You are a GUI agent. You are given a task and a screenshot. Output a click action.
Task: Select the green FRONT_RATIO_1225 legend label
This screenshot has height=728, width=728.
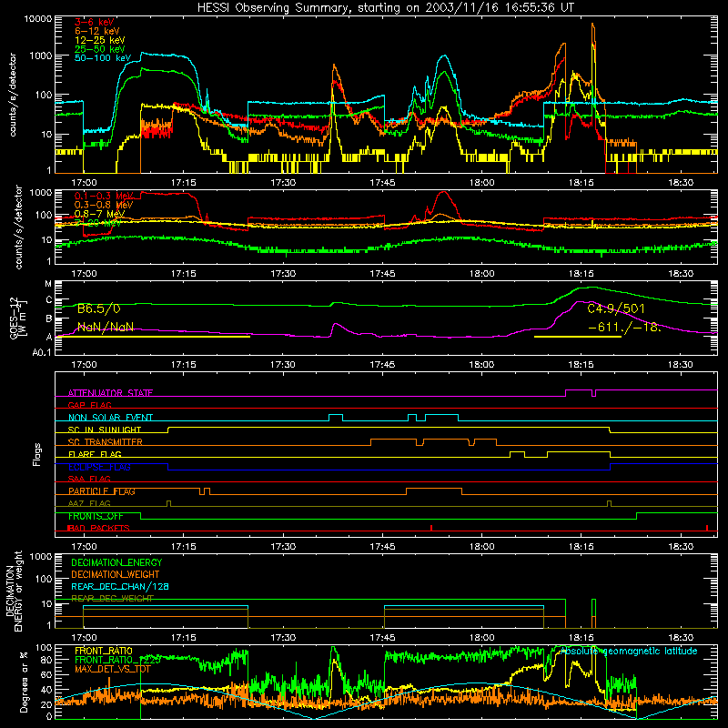click(117, 660)
